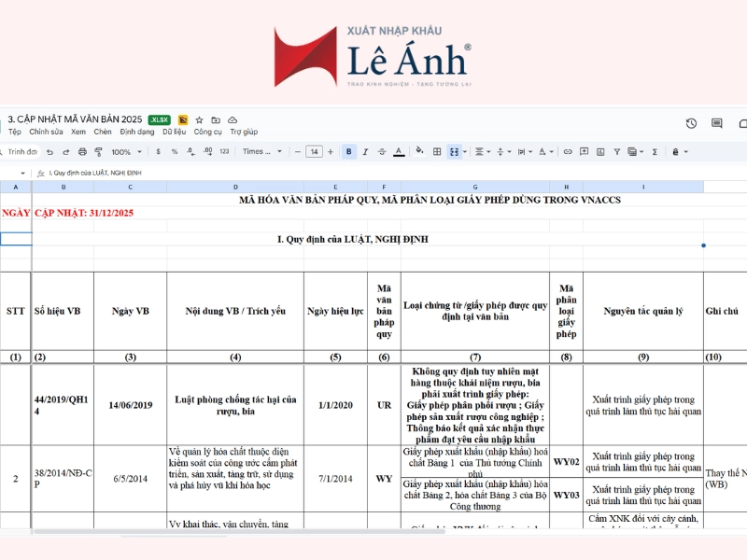The height and width of the screenshot is (560, 747).
Task: Star the spreadsheet to bookmark it
Action: (199, 120)
